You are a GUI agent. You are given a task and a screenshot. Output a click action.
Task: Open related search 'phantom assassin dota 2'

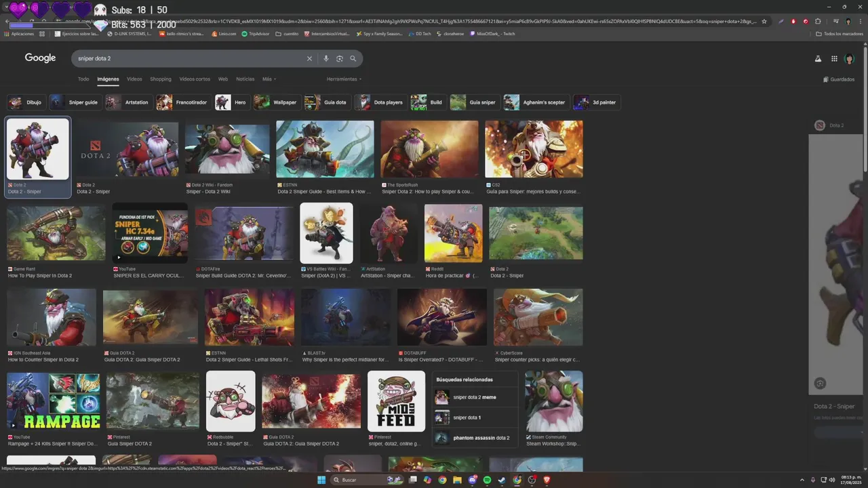coord(475,438)
